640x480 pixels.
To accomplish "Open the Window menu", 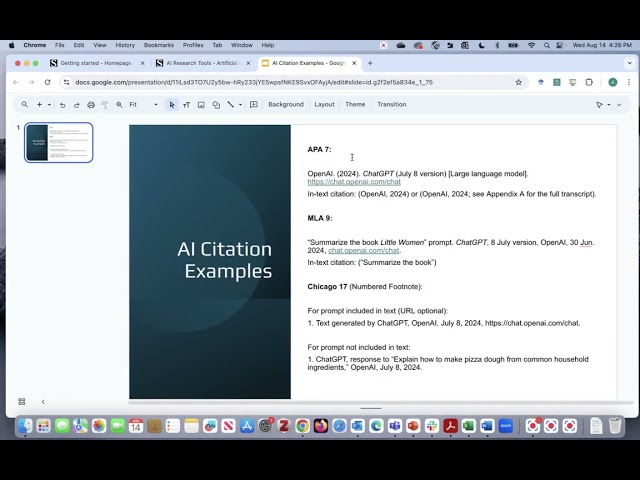I will (242, 45).
